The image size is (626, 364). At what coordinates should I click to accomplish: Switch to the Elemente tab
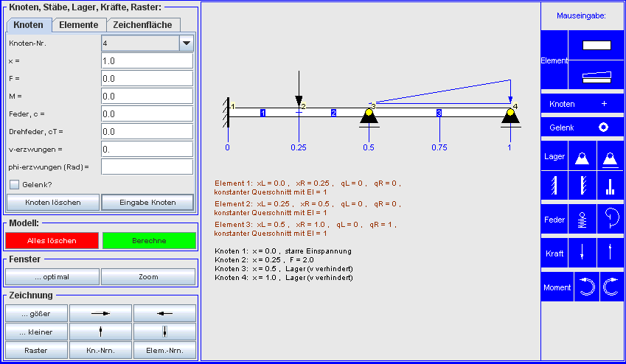(x=79, y=25)
